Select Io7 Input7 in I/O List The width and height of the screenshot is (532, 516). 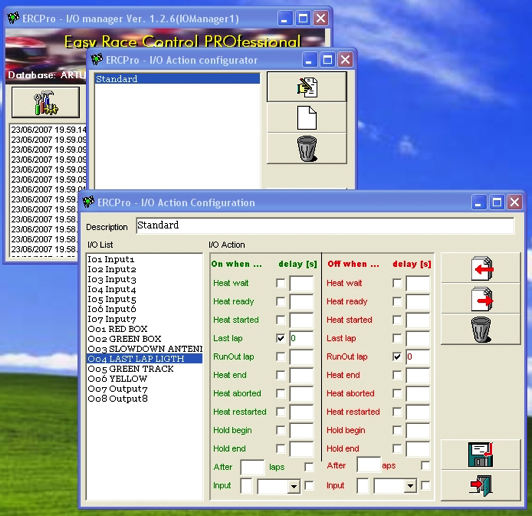pyautogui.click(x=144, y=319)
